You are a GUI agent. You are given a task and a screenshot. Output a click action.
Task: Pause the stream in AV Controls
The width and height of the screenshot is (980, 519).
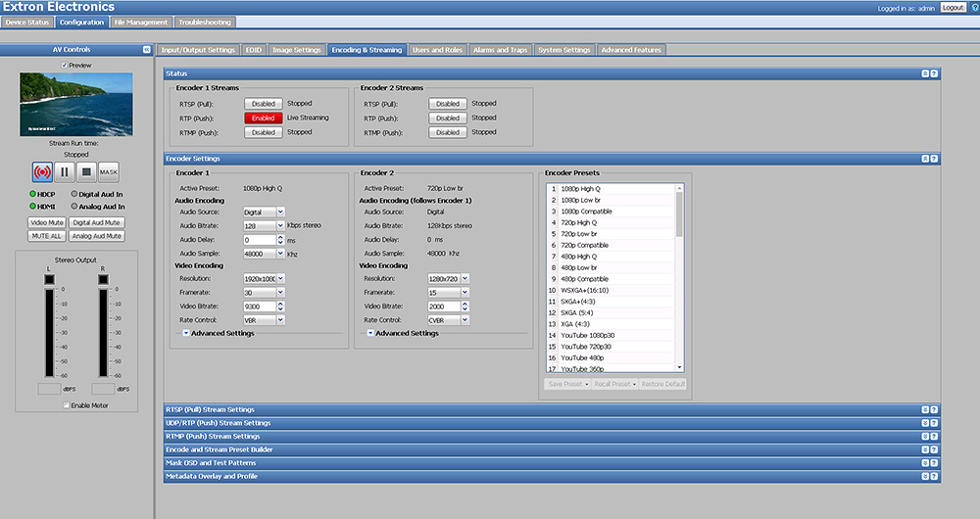tap(65, 171)
